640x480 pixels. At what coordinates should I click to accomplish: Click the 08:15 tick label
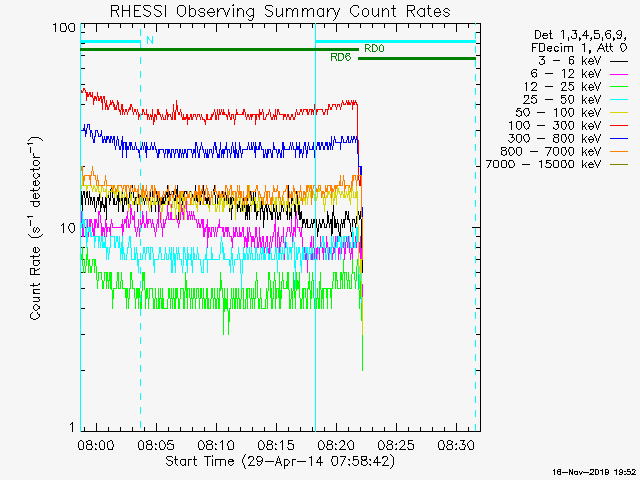[x=276, y=445]
